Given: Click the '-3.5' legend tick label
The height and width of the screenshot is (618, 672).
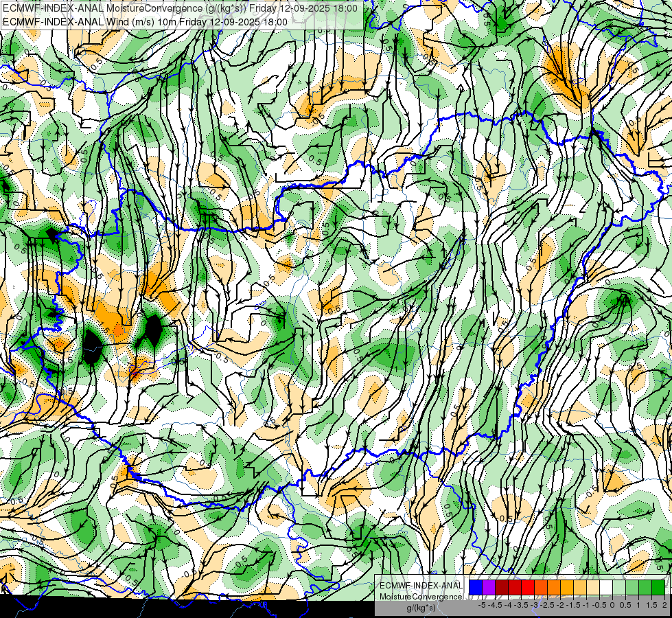Looking at the screenshot, I should (x=520, y=605).
